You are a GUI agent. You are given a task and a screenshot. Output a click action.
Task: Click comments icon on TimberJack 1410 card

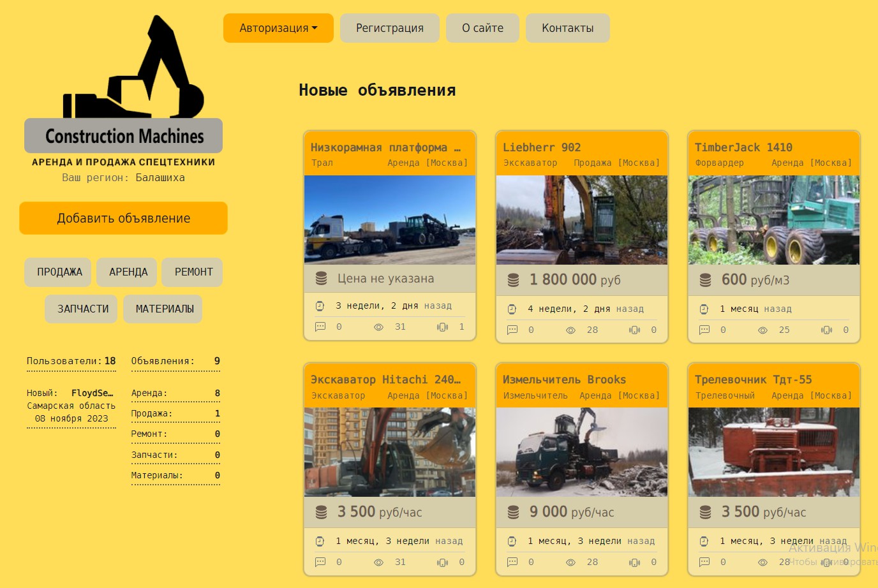click(704, 330)
